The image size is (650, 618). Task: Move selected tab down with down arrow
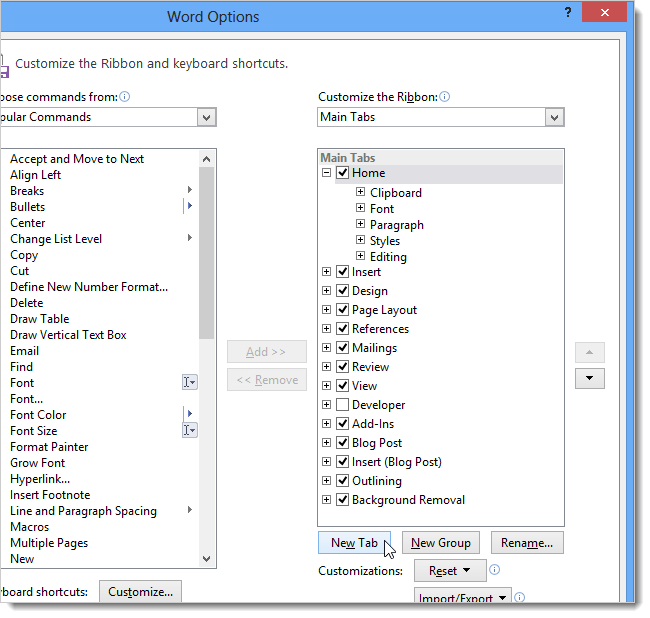589,378
